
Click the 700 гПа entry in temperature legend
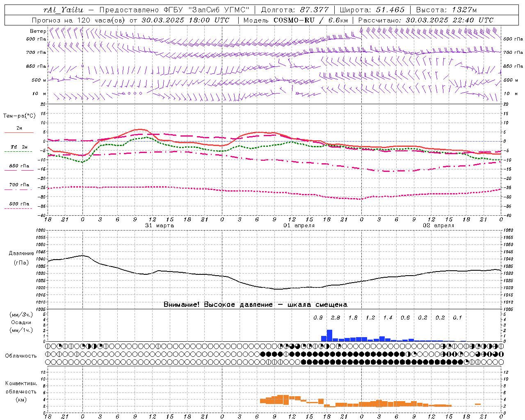(x=19, y=185)
